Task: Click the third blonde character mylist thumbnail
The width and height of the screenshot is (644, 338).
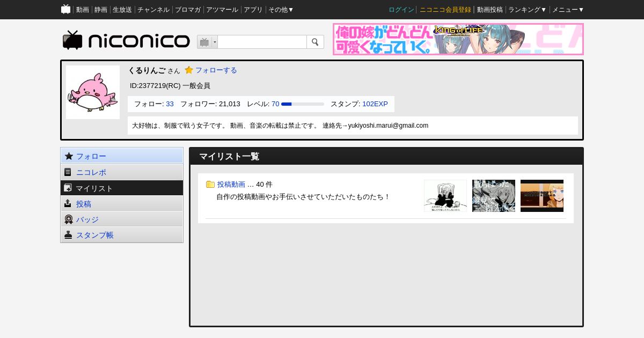Action: (542, 196)
